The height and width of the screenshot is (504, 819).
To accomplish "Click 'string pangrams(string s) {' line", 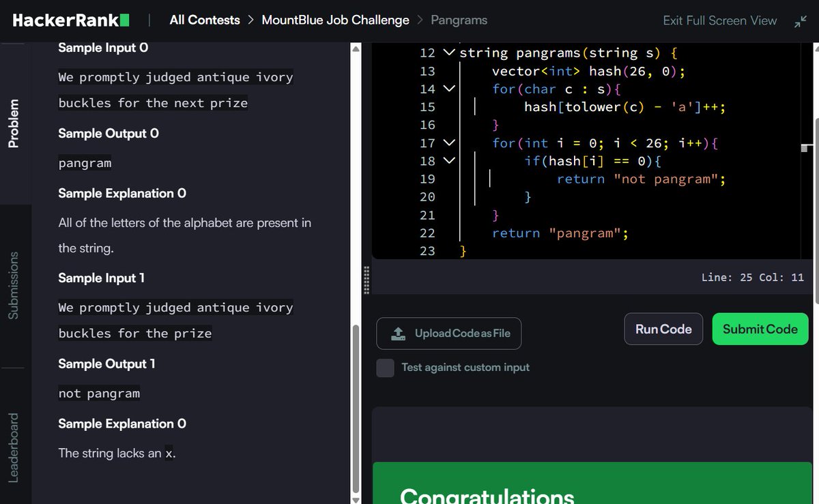I will tap(568, 53).
